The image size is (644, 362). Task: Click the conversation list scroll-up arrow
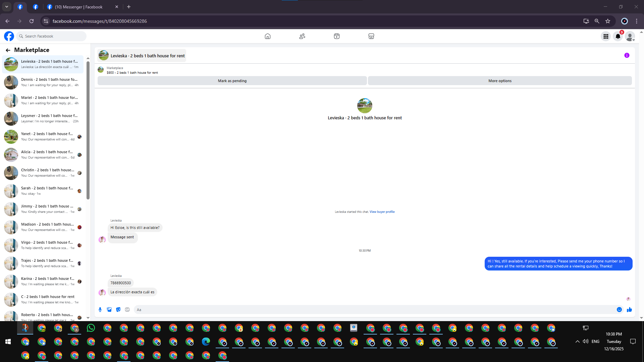click(x=88, y=58)
